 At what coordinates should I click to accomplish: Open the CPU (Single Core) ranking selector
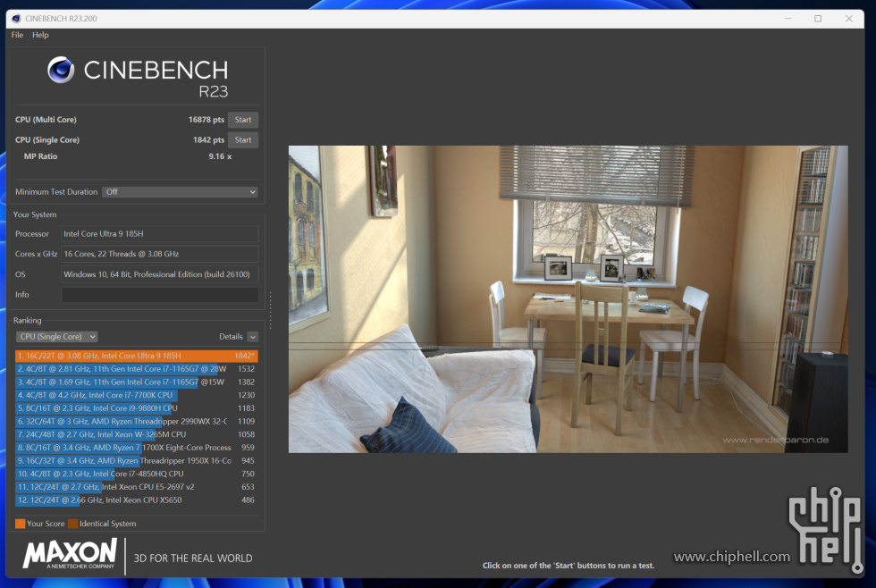57,337
